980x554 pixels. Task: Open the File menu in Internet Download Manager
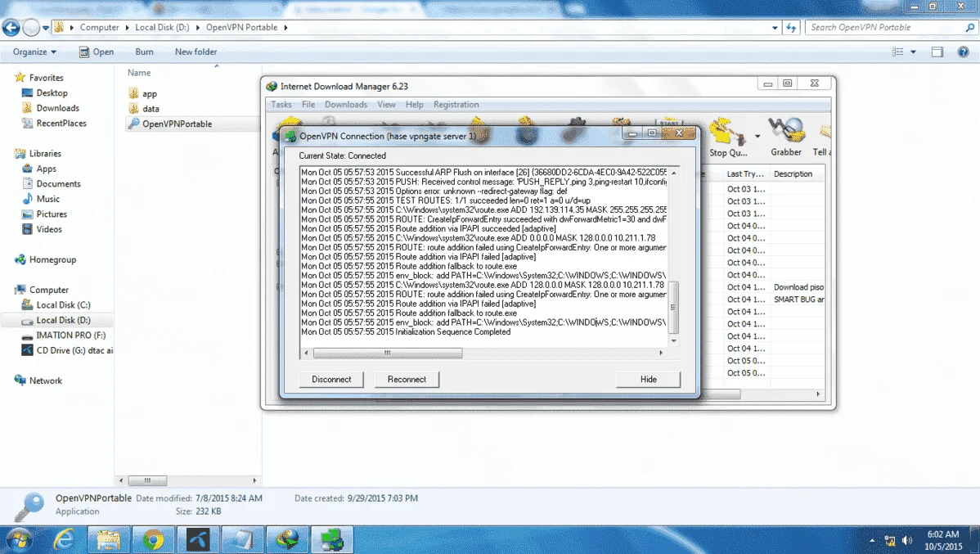coord(308,105)
